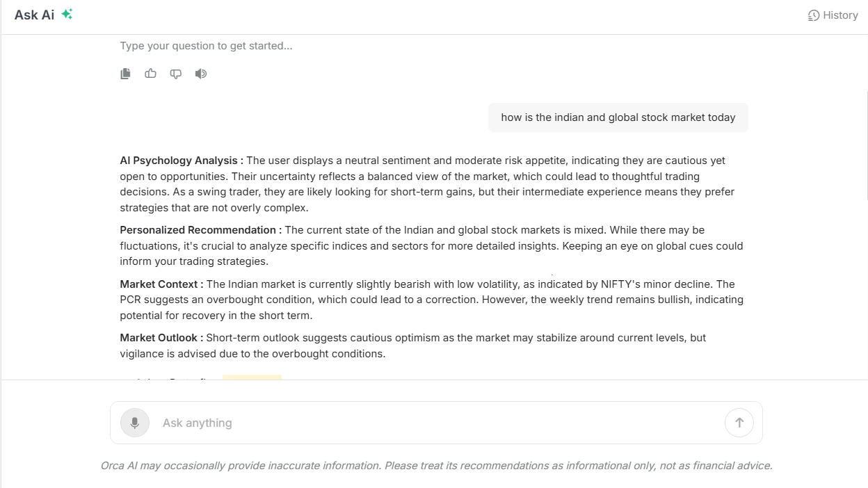Click the Personalized Recommendation heading
Screen dimensions: 868x488
click(x=201, y=230)
